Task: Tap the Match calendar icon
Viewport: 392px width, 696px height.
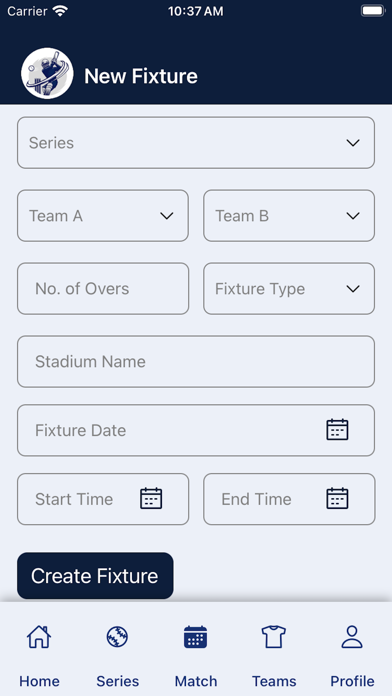Action: click(196, 637)
